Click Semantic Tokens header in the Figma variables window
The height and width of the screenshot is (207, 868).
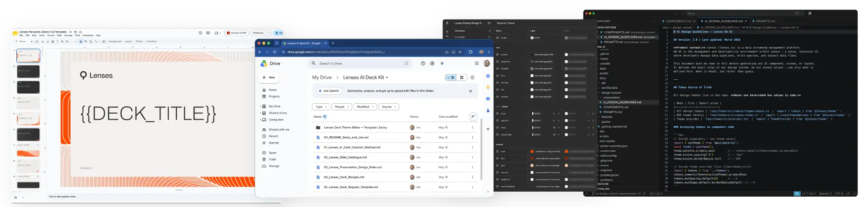tap(505, 23)
